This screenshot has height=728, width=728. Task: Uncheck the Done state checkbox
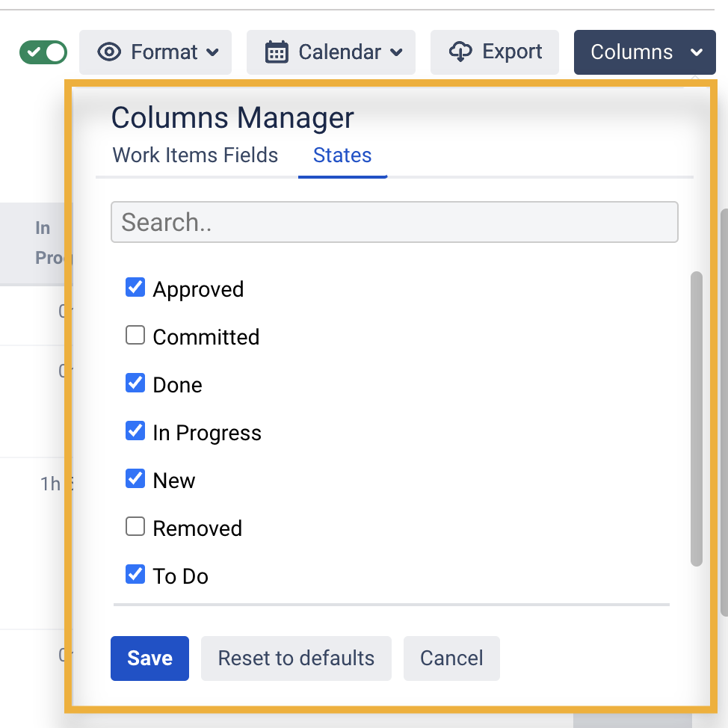tap(135, 383)
